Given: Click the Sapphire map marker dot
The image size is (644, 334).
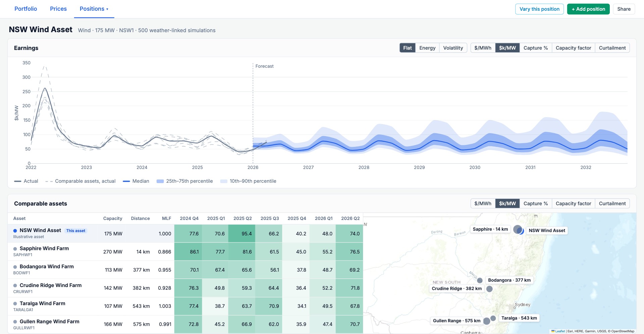Looking at the screenshot, I should (517, 229).
